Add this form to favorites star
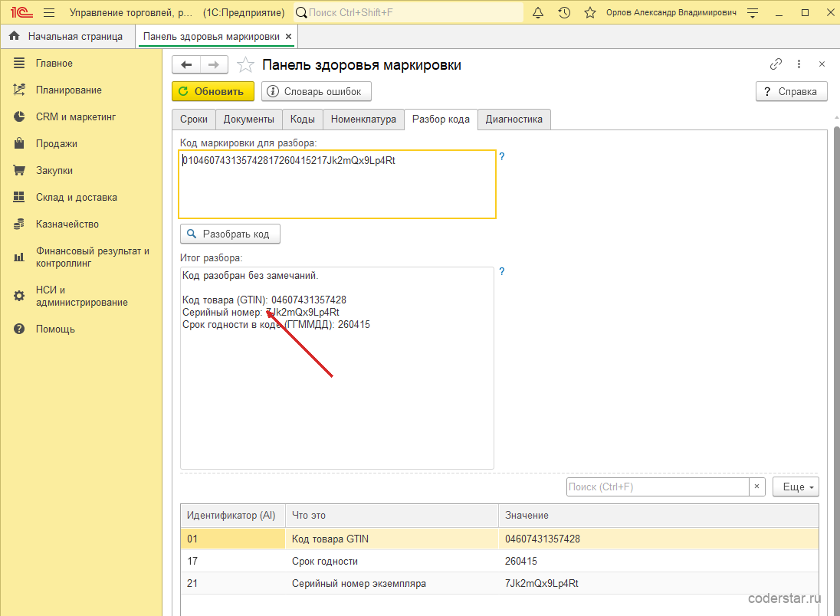 (245, 65)
